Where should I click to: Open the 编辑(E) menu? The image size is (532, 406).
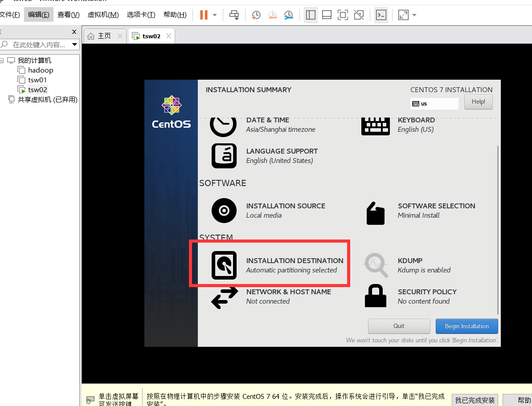point(39,15)
